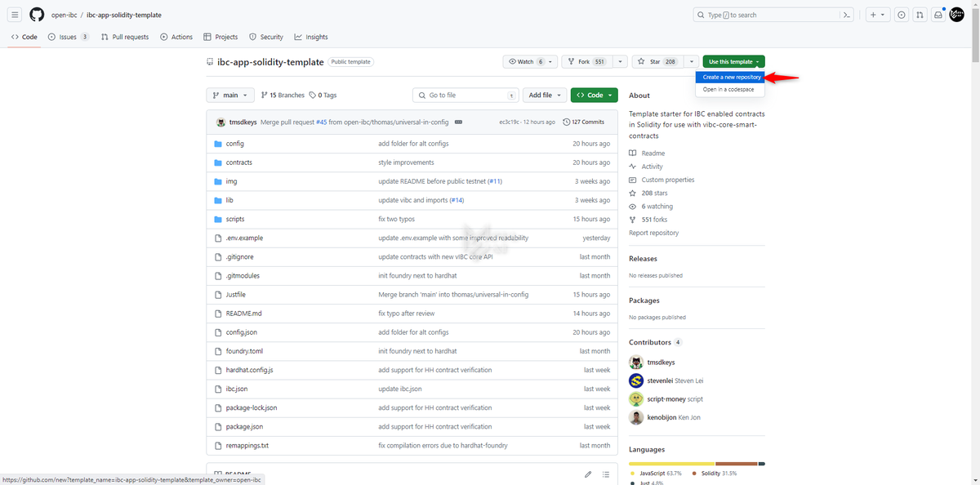Show commit message details ellipsis

coord(458,122)
